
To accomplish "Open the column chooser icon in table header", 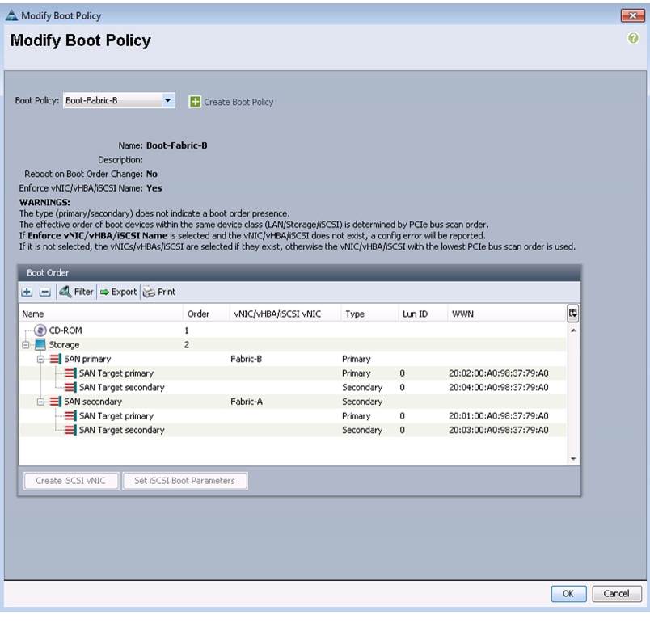I will click(573, 314).
